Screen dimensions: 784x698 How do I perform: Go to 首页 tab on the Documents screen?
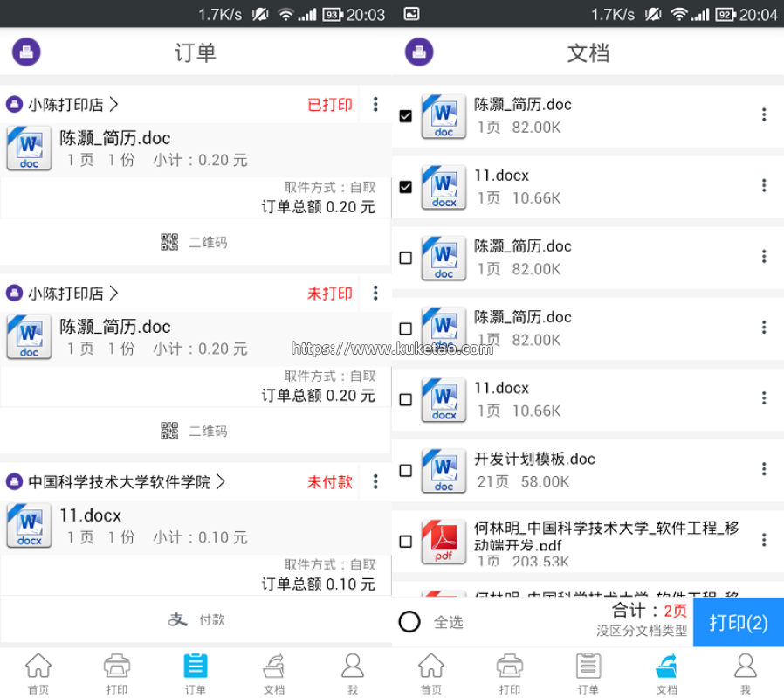(x=431, y=674)
